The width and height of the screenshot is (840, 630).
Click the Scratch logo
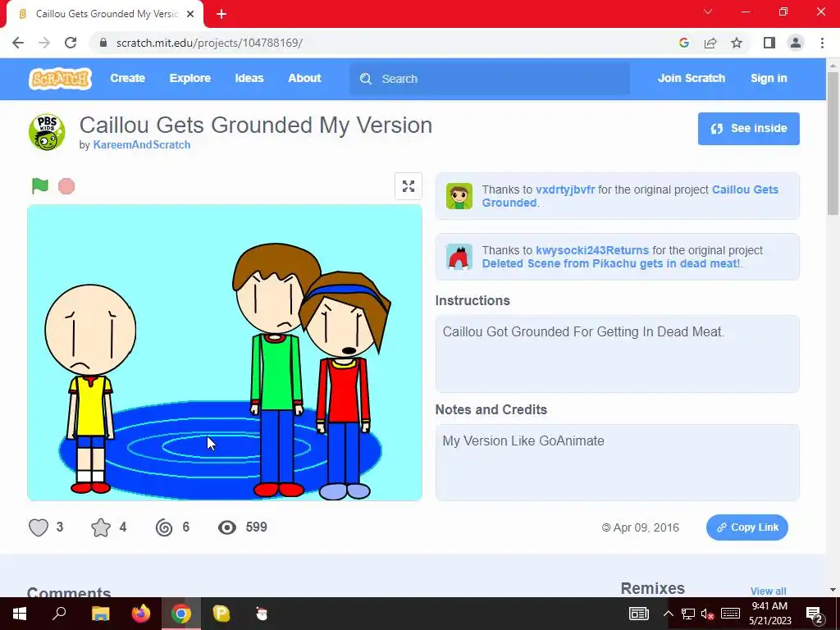(x=60, y=79)
